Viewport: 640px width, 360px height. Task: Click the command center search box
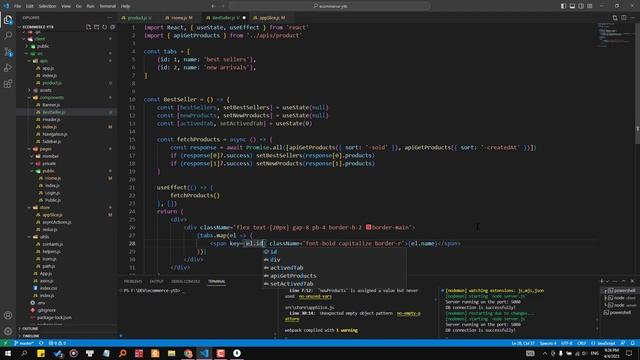pyautogui.click(x=329, y=6)
